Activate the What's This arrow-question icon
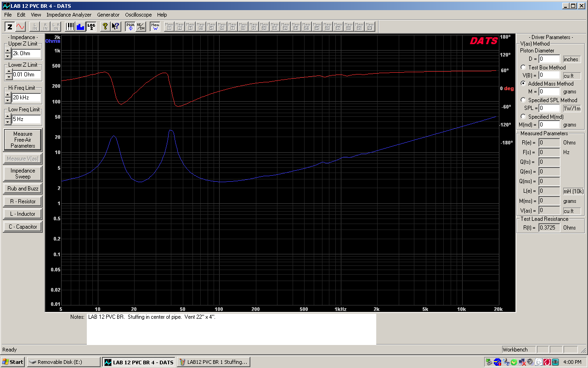The image size is (588, 368). click(x=116, y=27)
